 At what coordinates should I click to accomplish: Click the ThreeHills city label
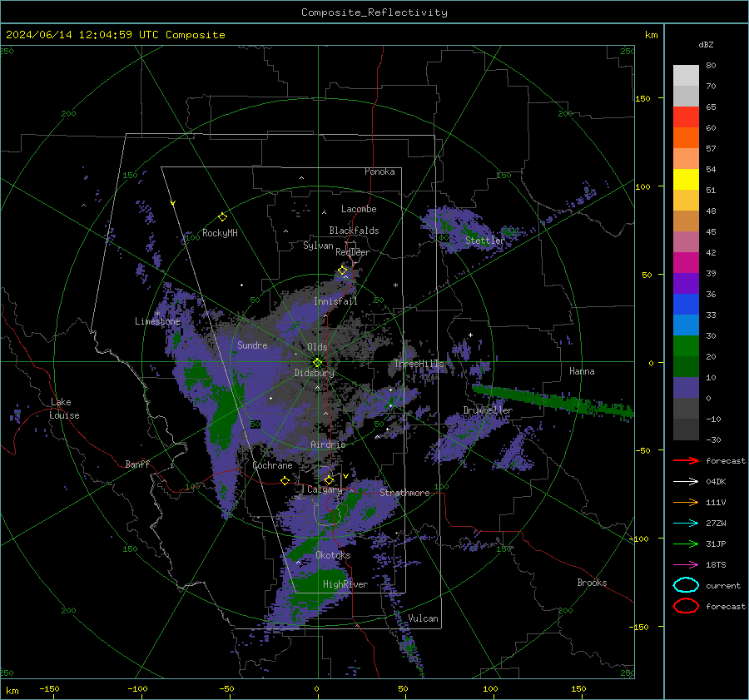pos(419,364)
